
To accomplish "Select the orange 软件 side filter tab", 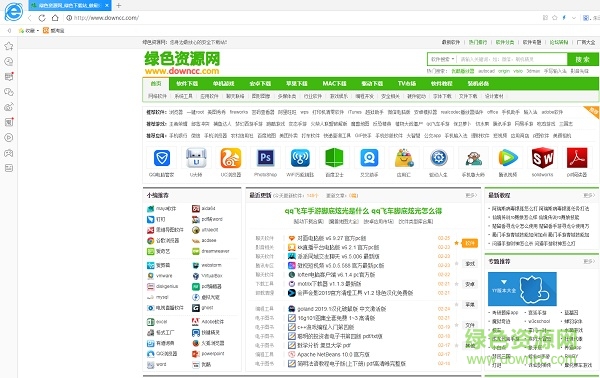I will (x=470, y=243).
